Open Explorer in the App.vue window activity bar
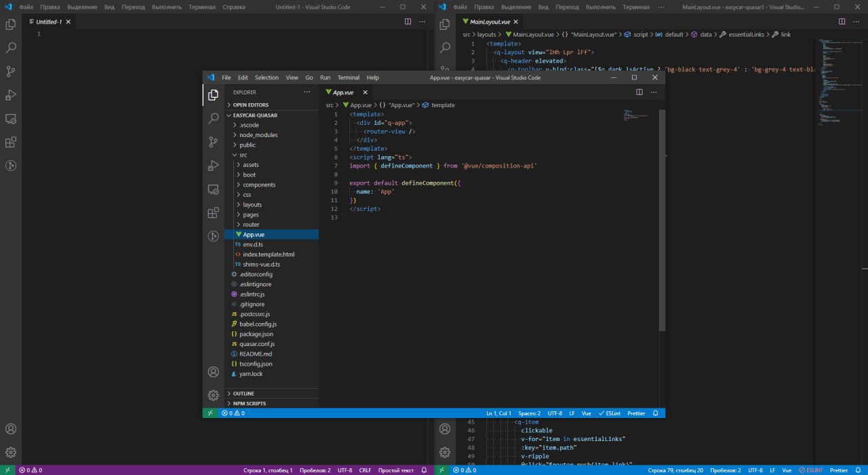This screenshot has width=868, height=475. (x=213, y=94)
